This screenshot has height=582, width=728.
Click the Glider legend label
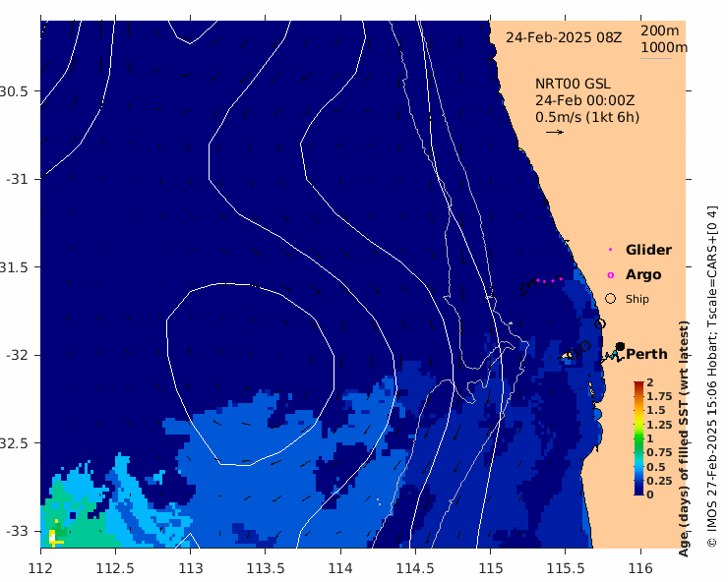(648, 250)
